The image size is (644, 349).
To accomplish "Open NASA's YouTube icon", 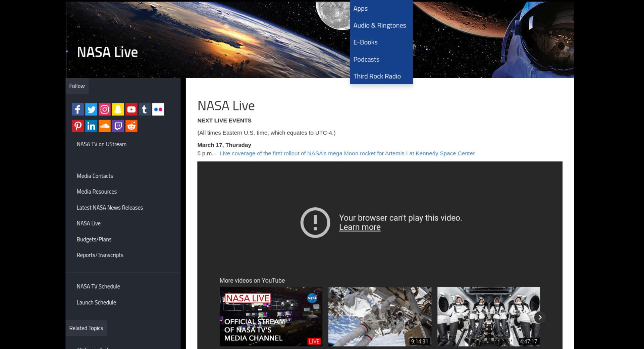I will pyautogui.click(x=131, y=109).
